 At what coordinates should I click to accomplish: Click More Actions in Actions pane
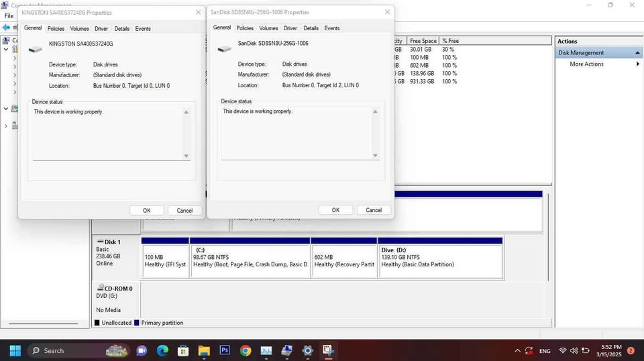click(586, 64)
